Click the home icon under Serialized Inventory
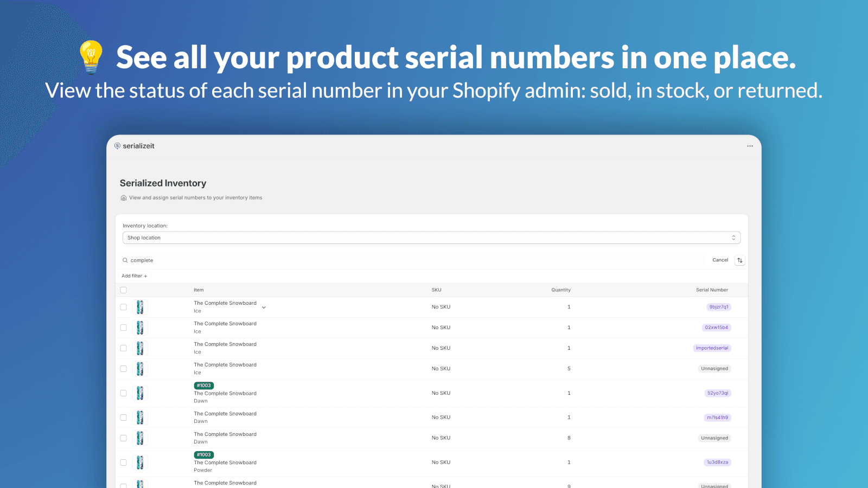 (124, 198)
